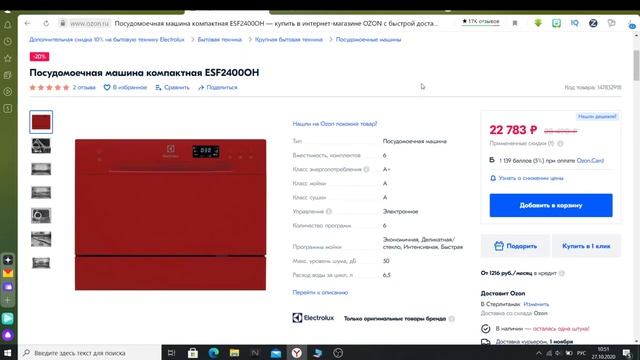Image resolution: width=640 pixels, height=360 pixels.
Task: Click the Подарить gift button
Action: [x=515, y=246]
